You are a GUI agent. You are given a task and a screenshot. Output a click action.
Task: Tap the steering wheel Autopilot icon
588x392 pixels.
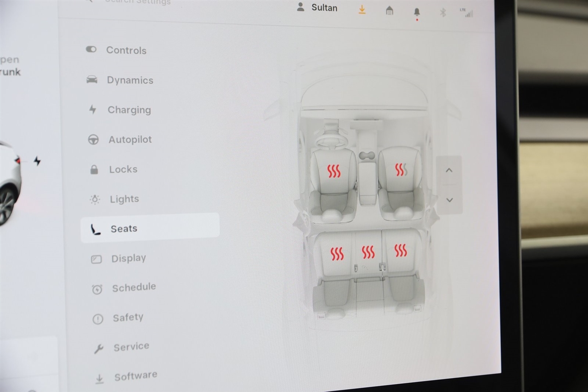pos(93,140)
